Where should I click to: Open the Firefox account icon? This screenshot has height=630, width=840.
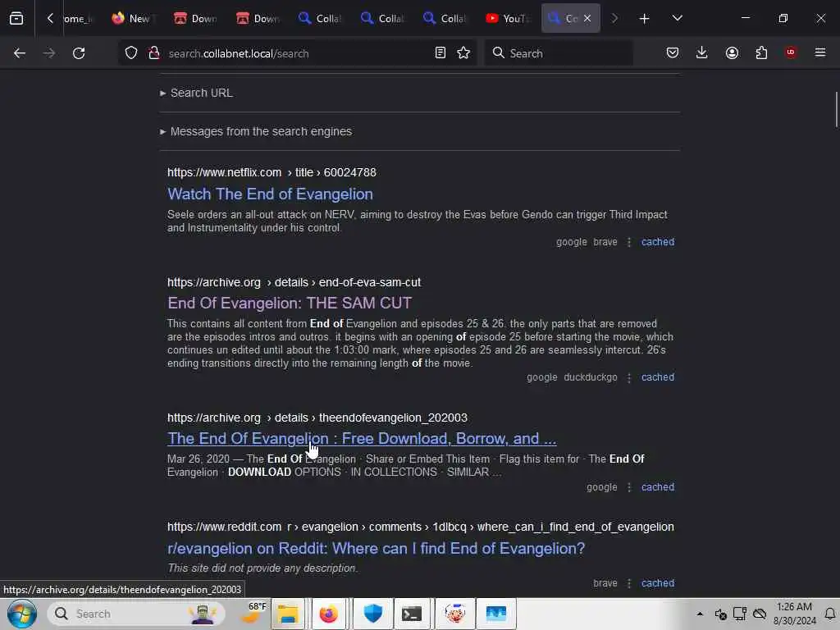coord(732,52)
